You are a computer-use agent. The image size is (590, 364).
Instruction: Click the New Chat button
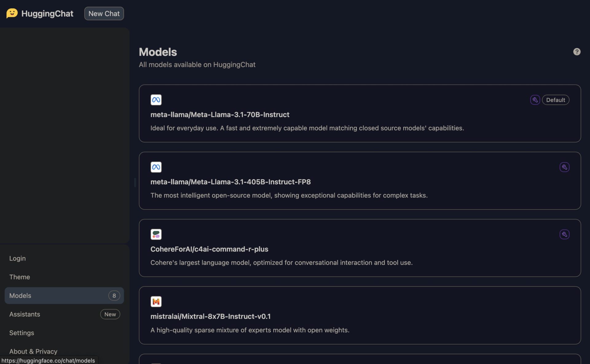pyautogui.click(x=104, y=13)
